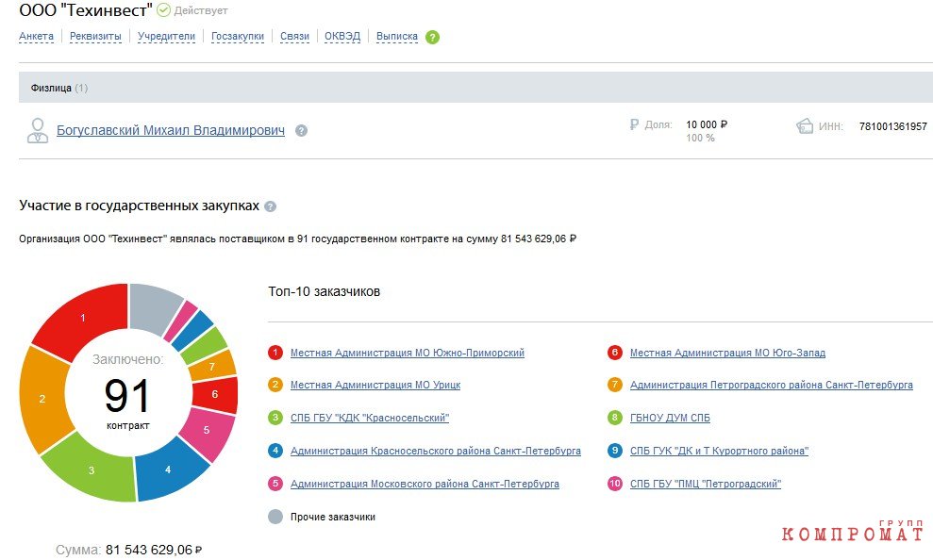The width and height of the screenshot is (933, 560).
Task: Select red donut segment labeled 1
Action: click(83, 318)
